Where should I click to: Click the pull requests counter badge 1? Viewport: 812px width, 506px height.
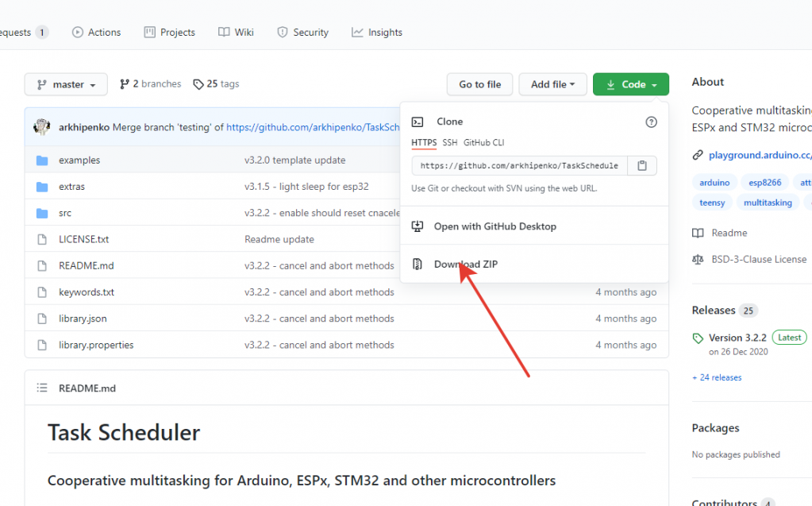(42, 32)
